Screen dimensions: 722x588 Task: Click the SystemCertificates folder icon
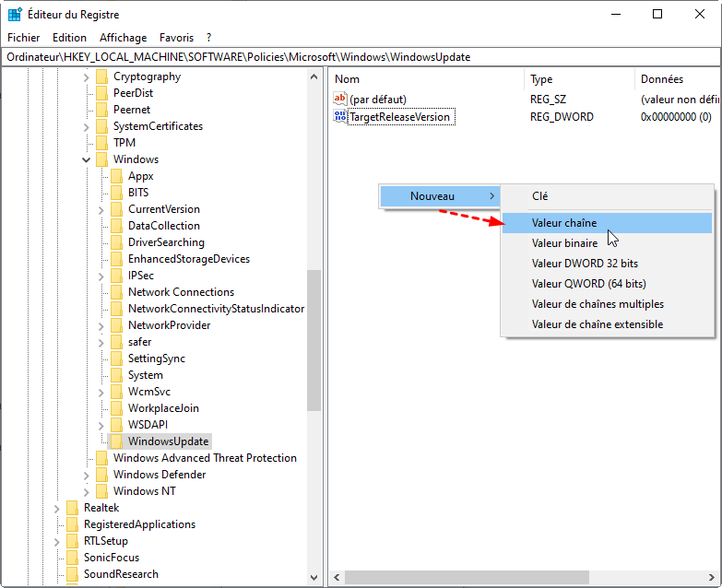pos(101,126)
